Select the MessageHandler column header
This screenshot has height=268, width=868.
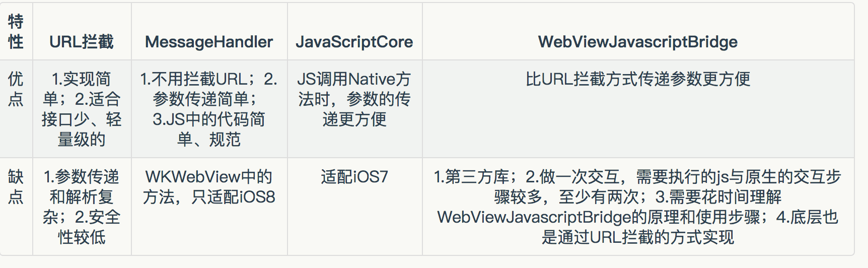[x=209, y=42]
